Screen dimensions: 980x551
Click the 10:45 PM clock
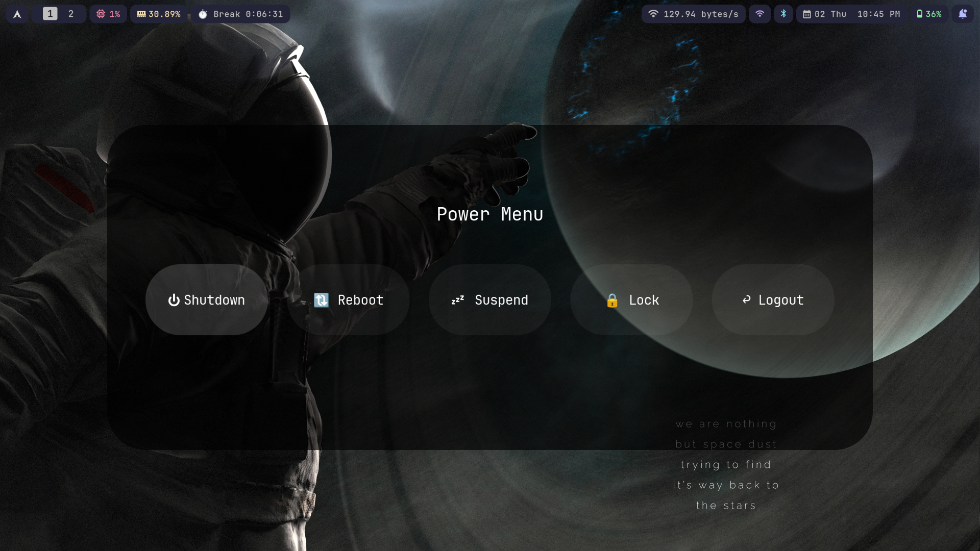point(879,14)
